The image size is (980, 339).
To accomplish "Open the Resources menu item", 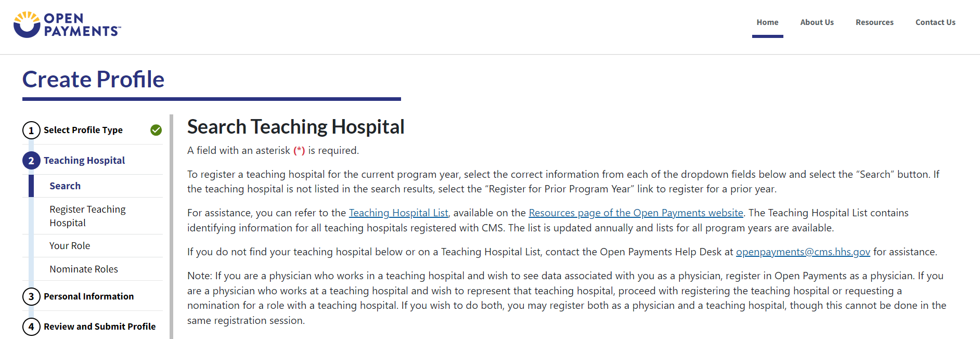I will click(874, 22).
